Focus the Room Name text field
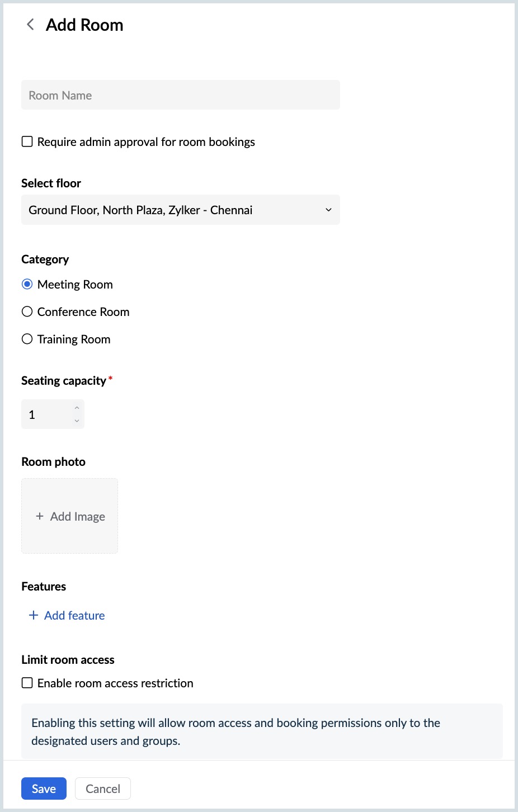This screenshot has height=812, width=518. click(x=180, y=95)
